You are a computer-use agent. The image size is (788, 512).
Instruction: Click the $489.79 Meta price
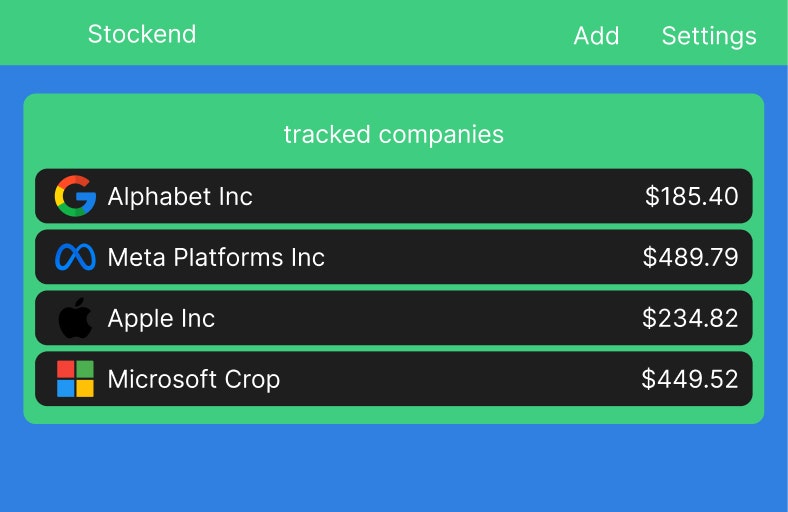691,257
